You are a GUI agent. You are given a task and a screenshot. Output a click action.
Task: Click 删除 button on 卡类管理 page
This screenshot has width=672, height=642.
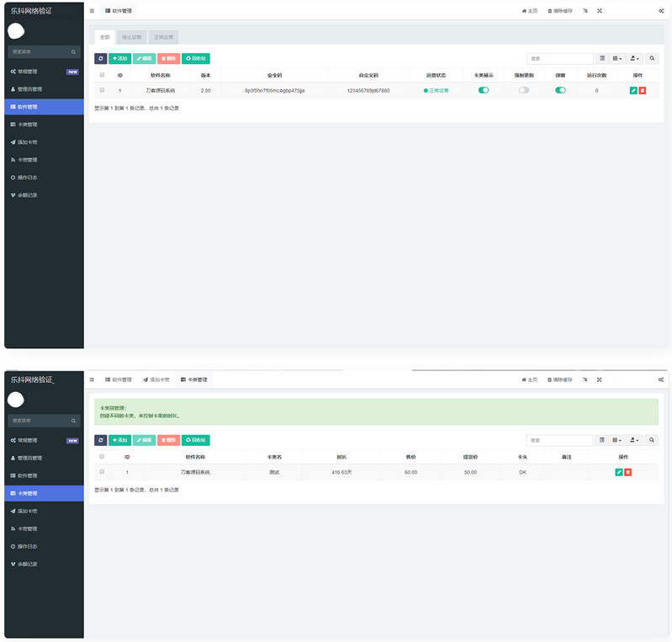168,440
